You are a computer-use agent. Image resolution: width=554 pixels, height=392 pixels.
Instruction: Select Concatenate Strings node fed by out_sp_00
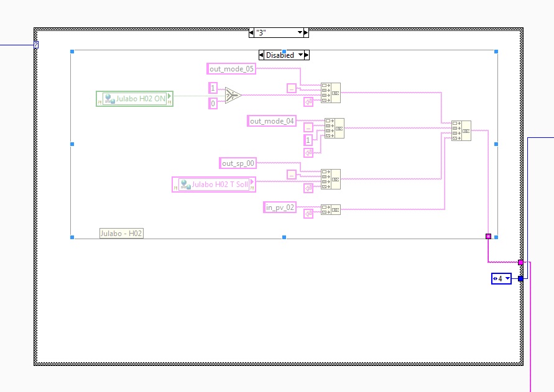(331, 180)
